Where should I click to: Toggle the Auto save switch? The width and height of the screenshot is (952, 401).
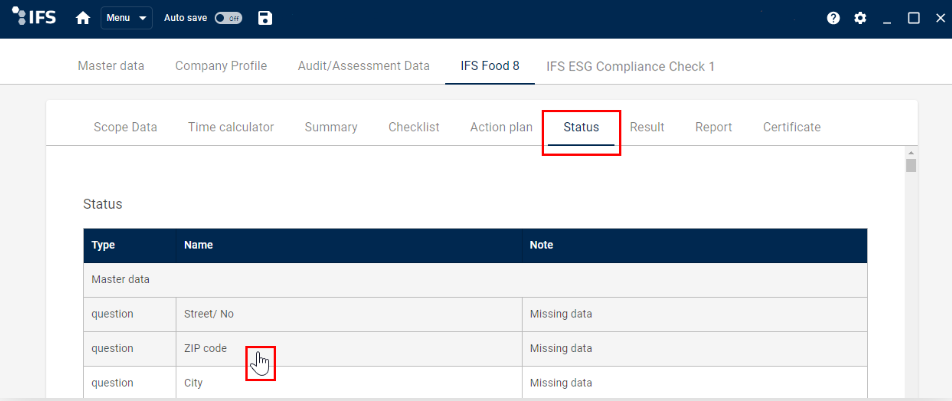tap(228, 18)
